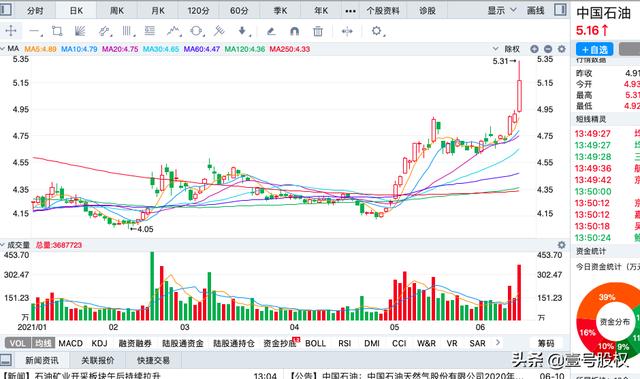Screen dimensions: 640x379
Task: Open the 资金抄底 indicator
Action: click(x=280, y=343)
